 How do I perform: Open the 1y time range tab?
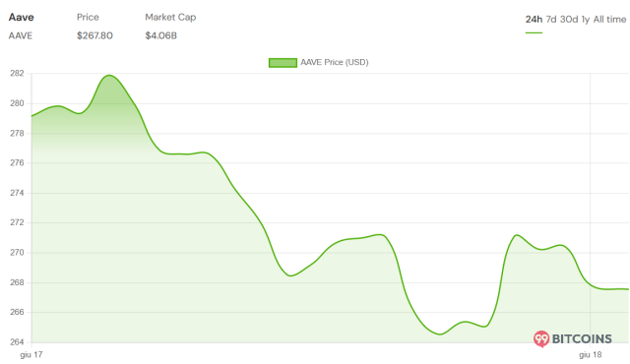586,20
